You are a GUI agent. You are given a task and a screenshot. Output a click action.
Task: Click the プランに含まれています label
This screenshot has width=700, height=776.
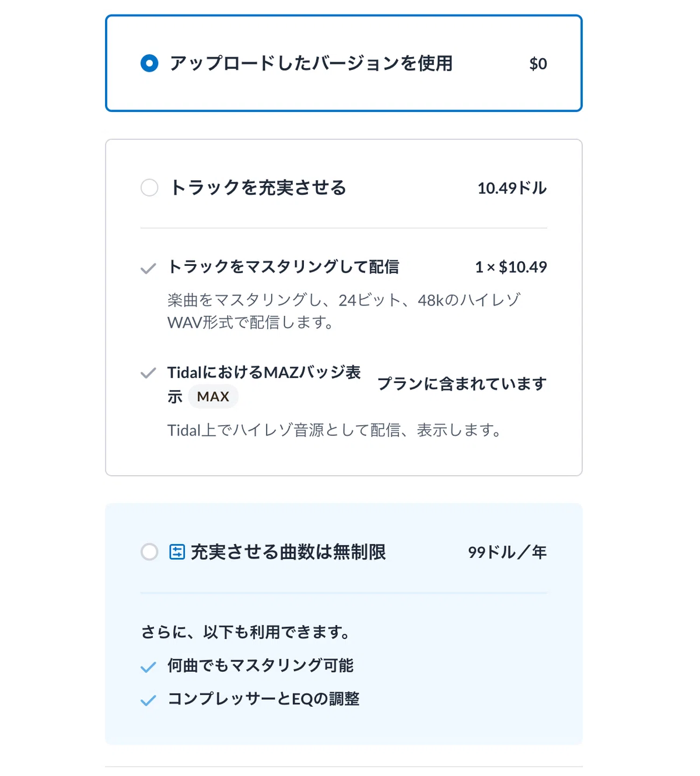[x=462, y=384]
